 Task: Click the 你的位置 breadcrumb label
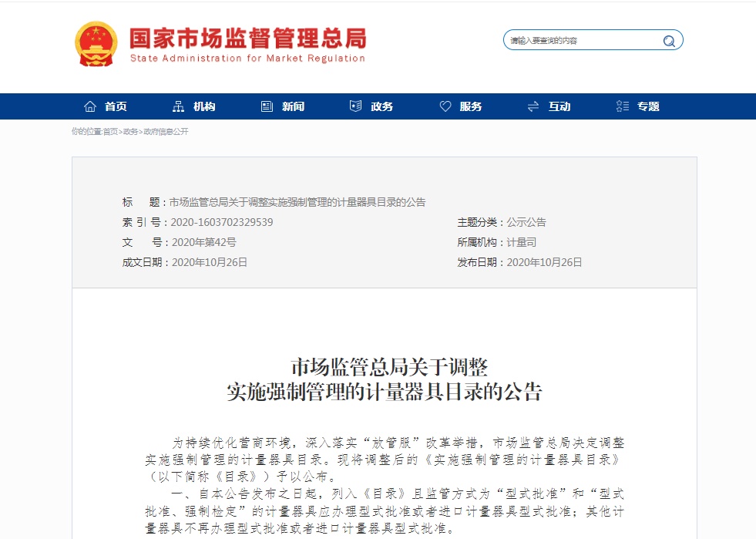[x=87, y=131]
